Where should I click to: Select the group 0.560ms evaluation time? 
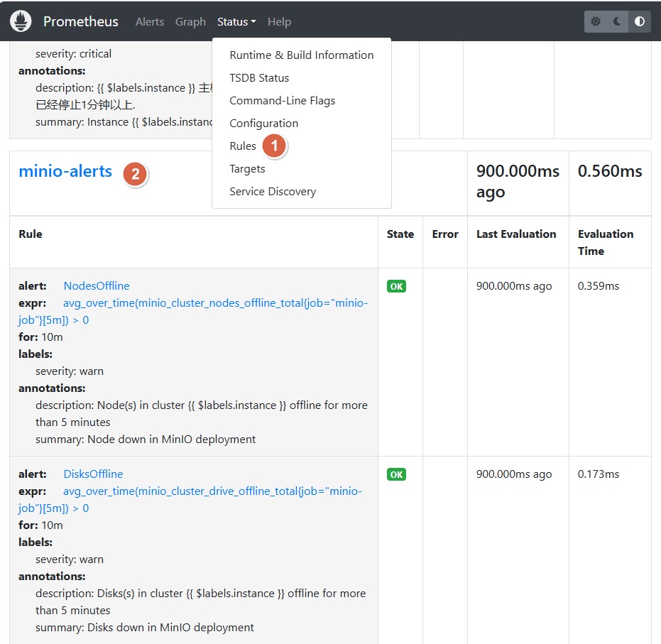coord(610,171)
